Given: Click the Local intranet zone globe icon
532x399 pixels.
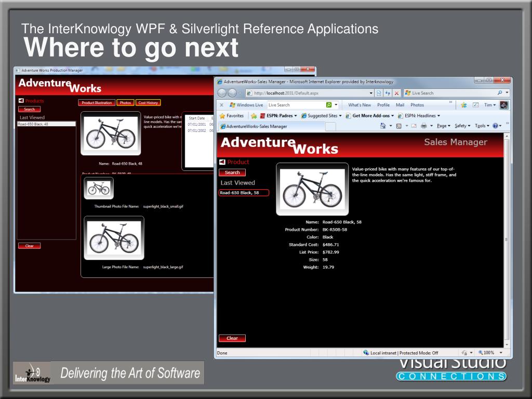Looking at the screenshot, I should pyautogui.click(x=366, y=353).
